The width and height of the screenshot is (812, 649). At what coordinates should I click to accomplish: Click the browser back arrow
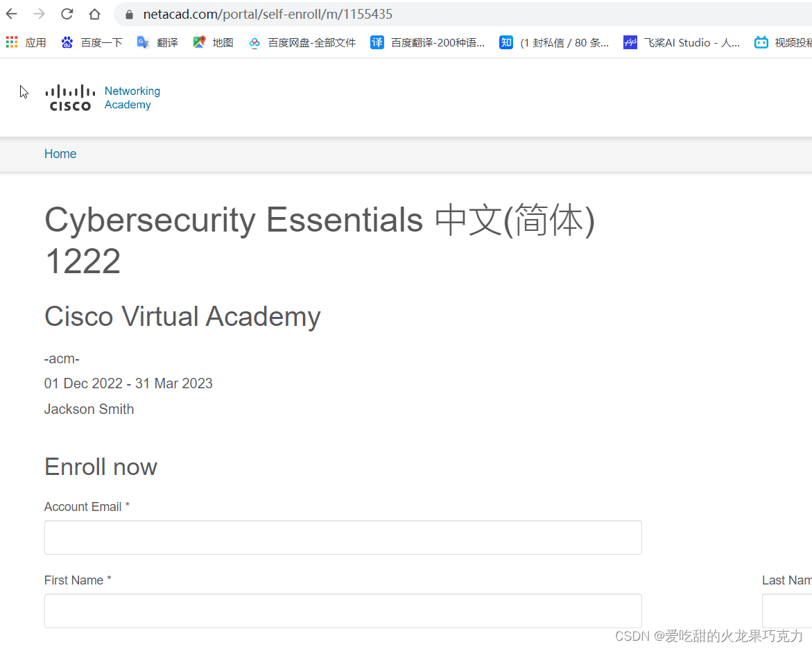[11, 14]
